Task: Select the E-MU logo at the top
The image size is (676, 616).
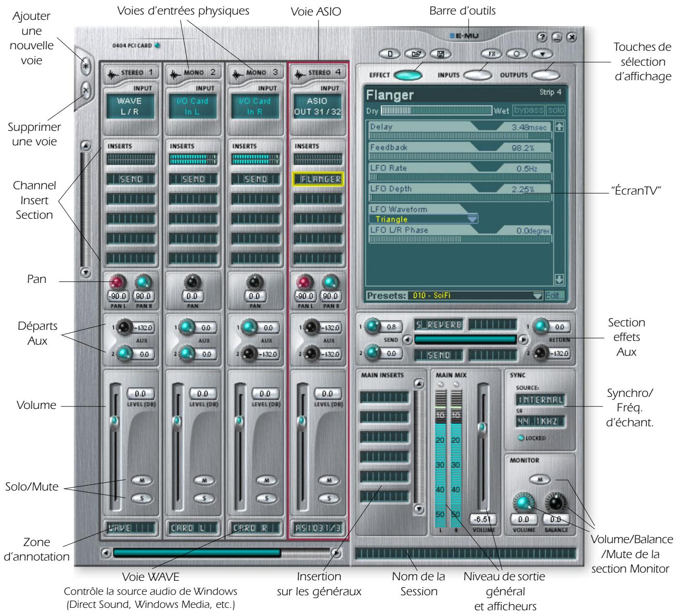Action: click(465, 35)
